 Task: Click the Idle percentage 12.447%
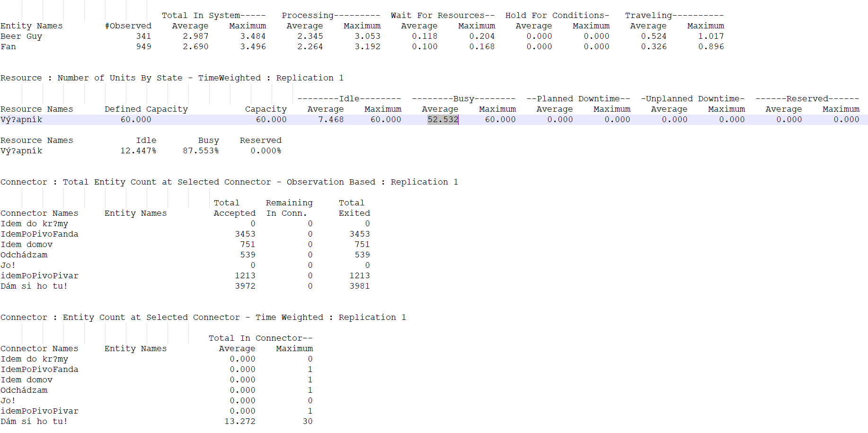pyautogui.click(x=138, y=151)
